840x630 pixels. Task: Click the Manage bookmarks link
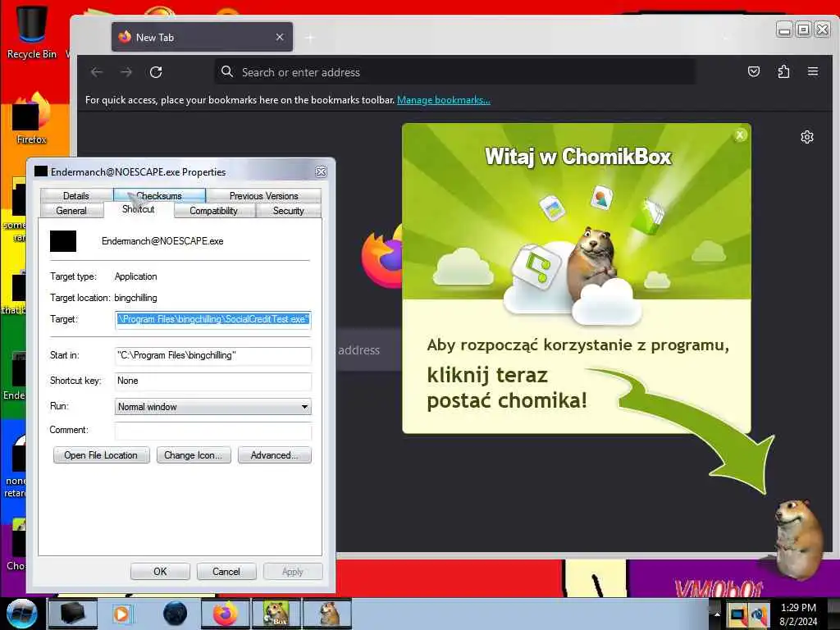click(444, 99)
